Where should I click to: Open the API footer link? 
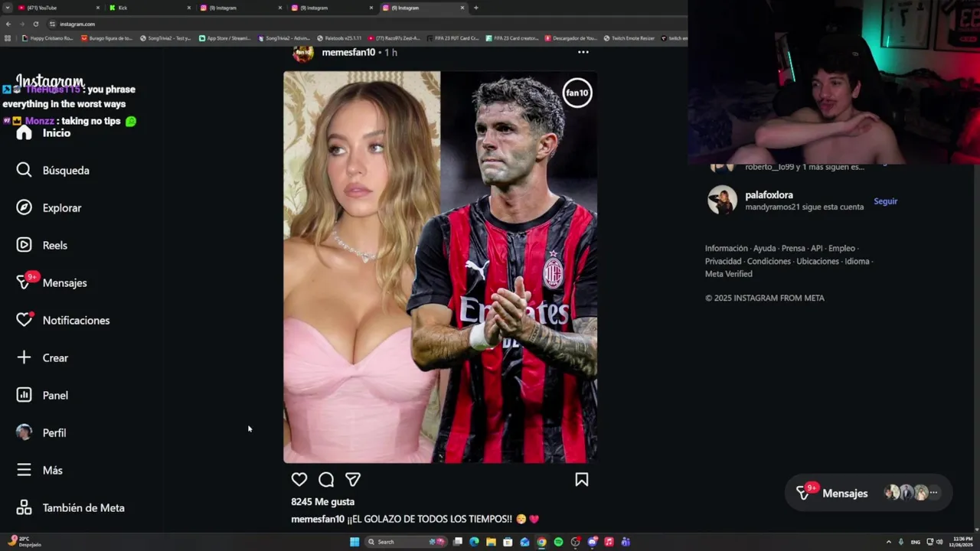[x=817, y=249]
